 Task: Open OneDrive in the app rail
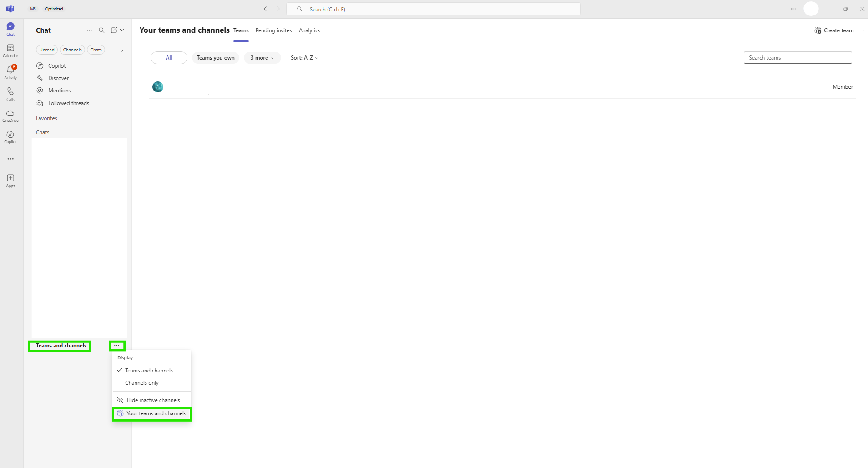[x=10, y=116]
